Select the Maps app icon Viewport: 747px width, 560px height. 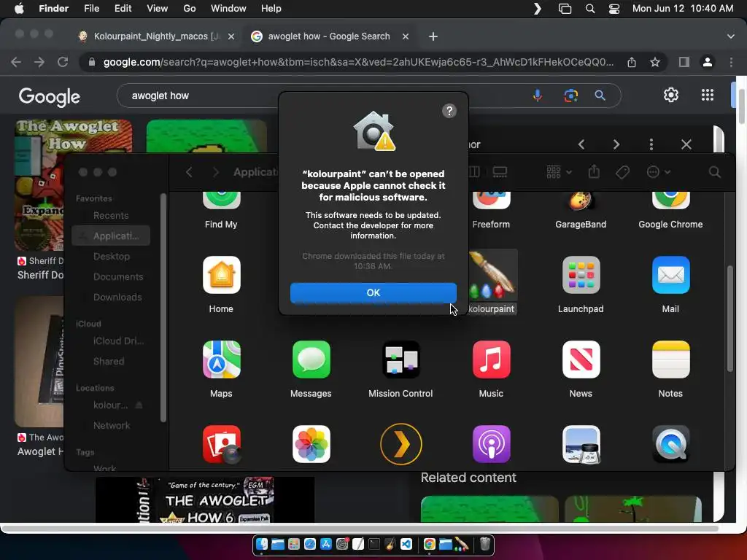coord(221,359)
